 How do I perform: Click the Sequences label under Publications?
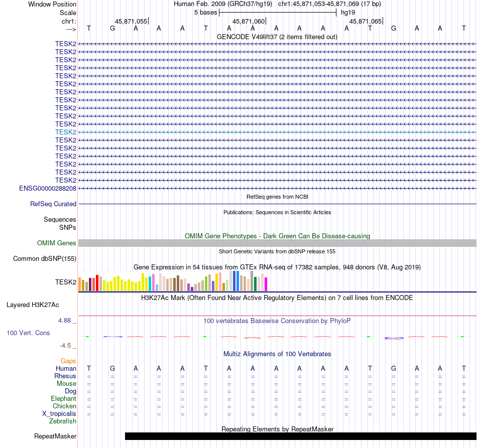coord(60,219)
